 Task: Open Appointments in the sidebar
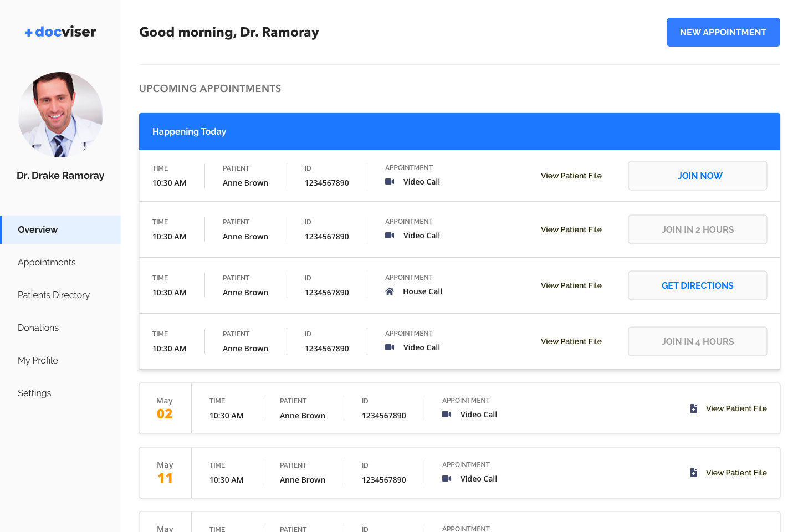tap(47, 262)
